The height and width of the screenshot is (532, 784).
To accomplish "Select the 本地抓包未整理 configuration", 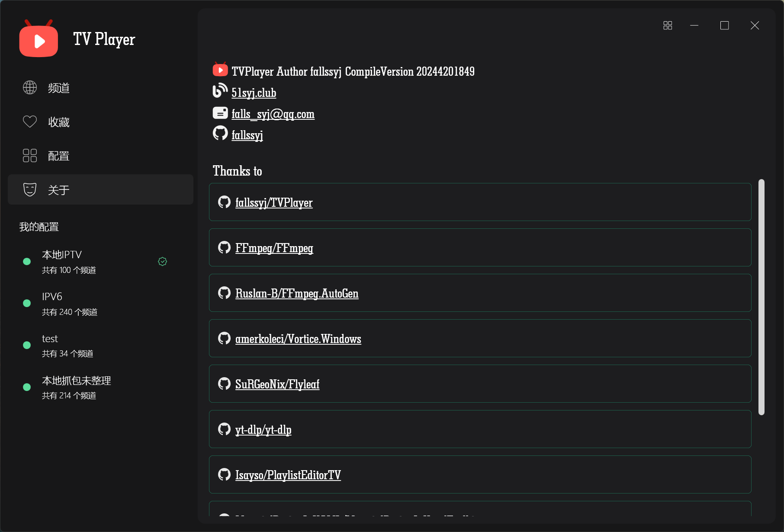I will pyautogui.click(x=76, y=387).
